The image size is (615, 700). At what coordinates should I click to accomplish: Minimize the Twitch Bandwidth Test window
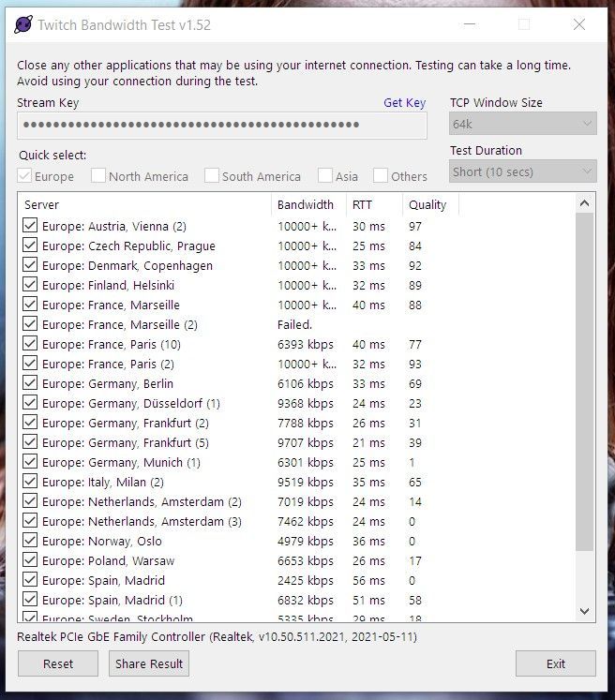(x=470, y=24)
